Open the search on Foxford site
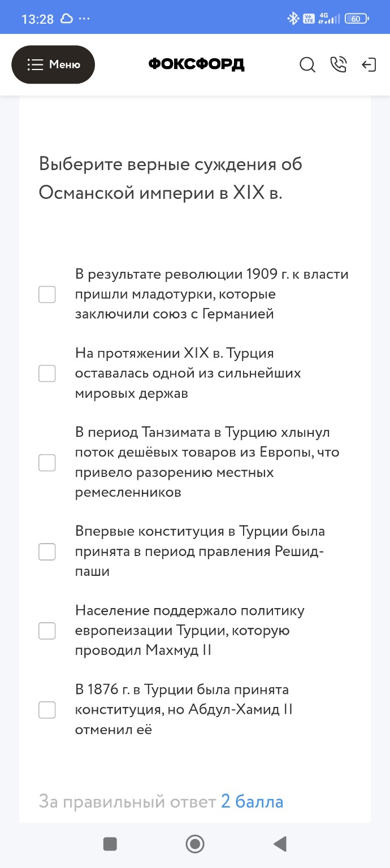 tap(307, 65)
